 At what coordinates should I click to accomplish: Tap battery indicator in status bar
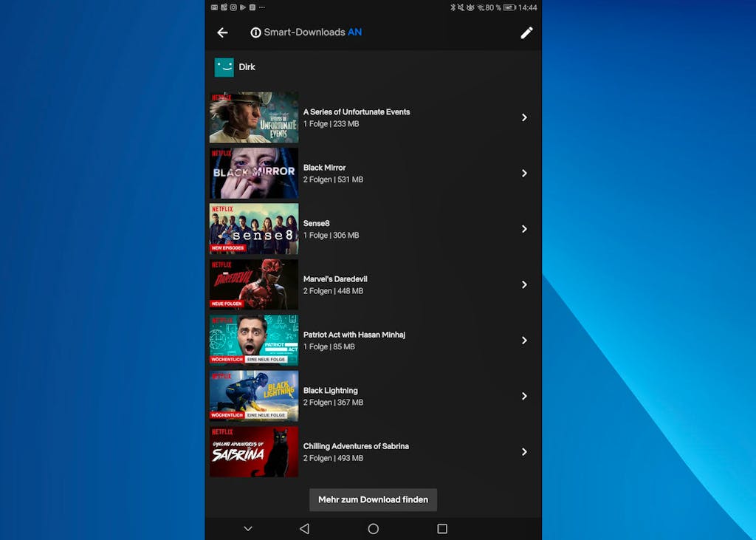(x=509, y=7)
